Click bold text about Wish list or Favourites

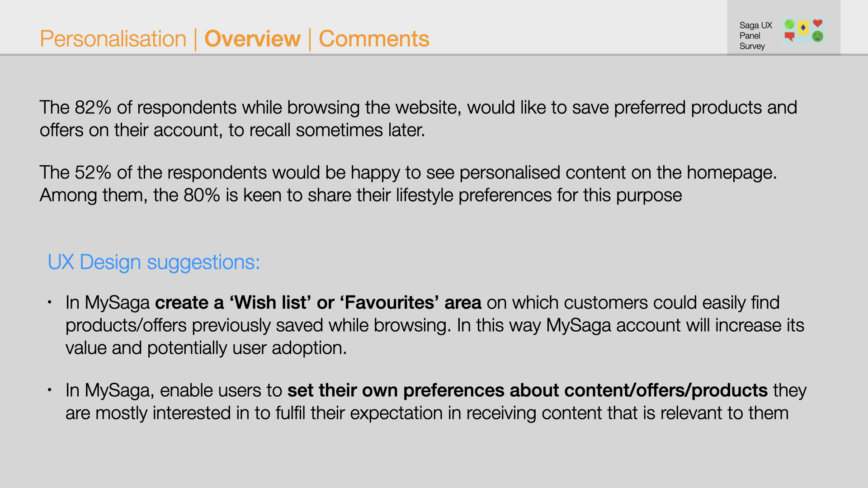point(318,303)
